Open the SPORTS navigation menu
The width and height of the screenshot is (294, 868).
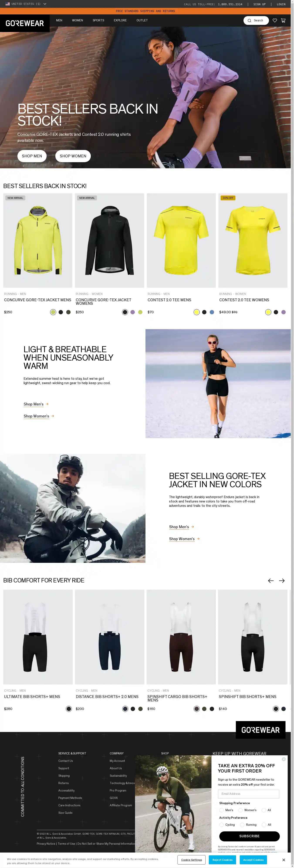(x=98, y=20)
